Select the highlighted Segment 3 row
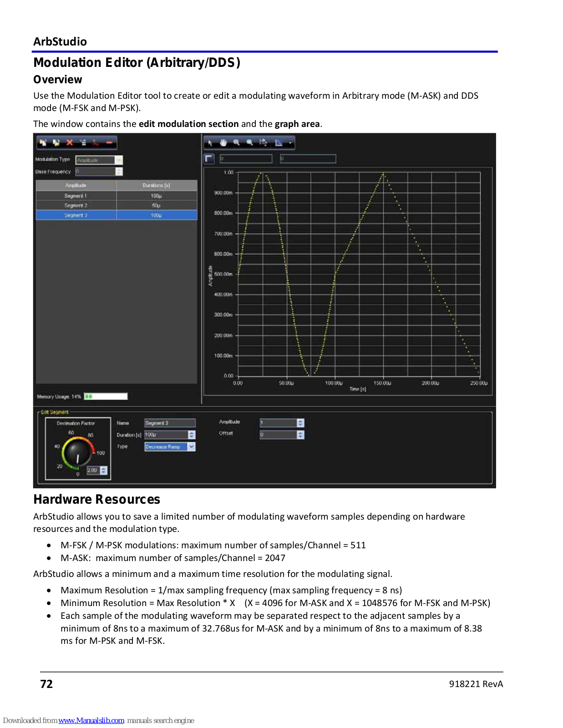The width and height of the screenshot is (563, 728). point(117,215)
